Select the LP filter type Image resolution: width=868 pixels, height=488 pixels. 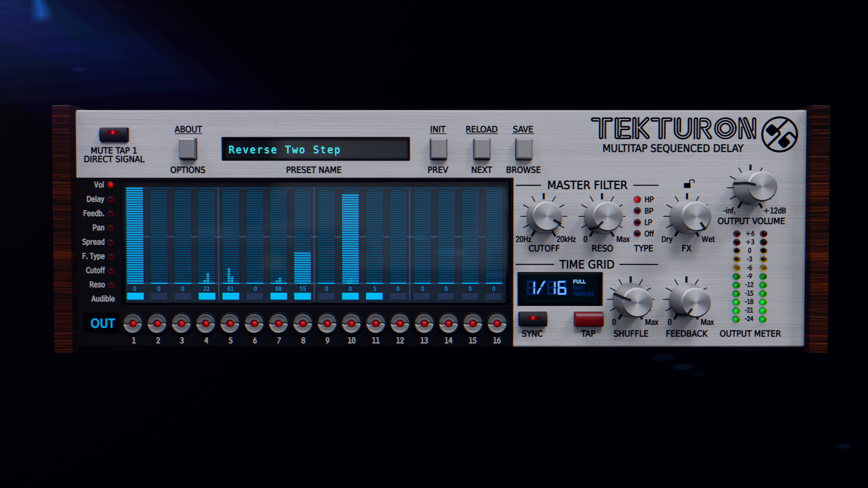(637, 222)
